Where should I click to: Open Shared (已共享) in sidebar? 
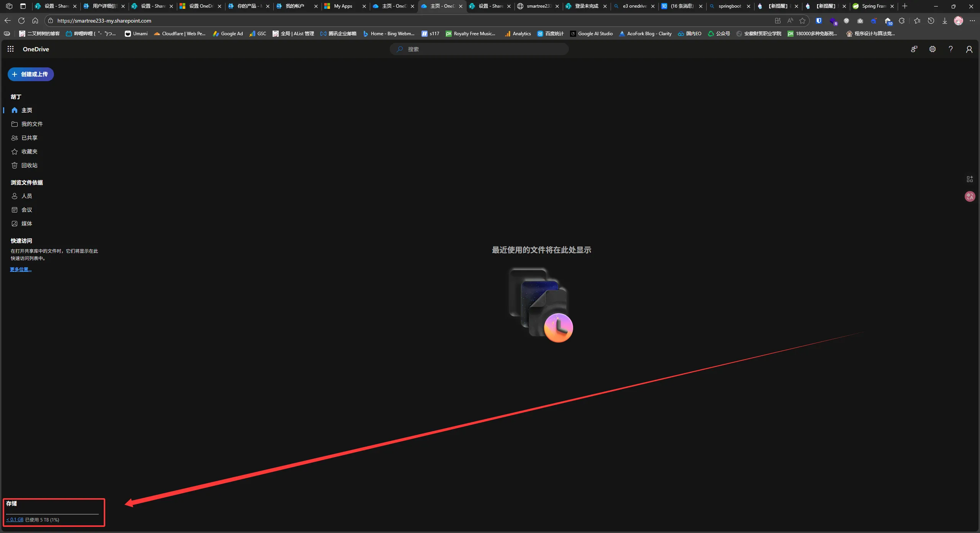point(29,138)
